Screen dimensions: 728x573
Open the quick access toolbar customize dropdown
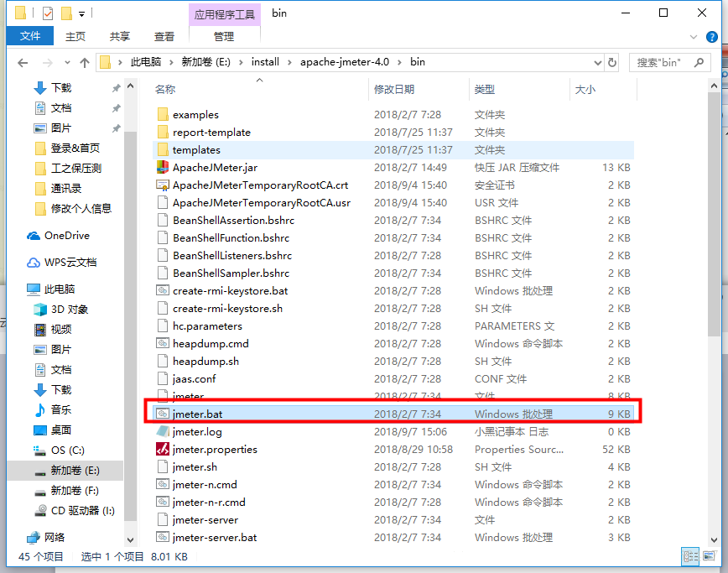[81, 14]
